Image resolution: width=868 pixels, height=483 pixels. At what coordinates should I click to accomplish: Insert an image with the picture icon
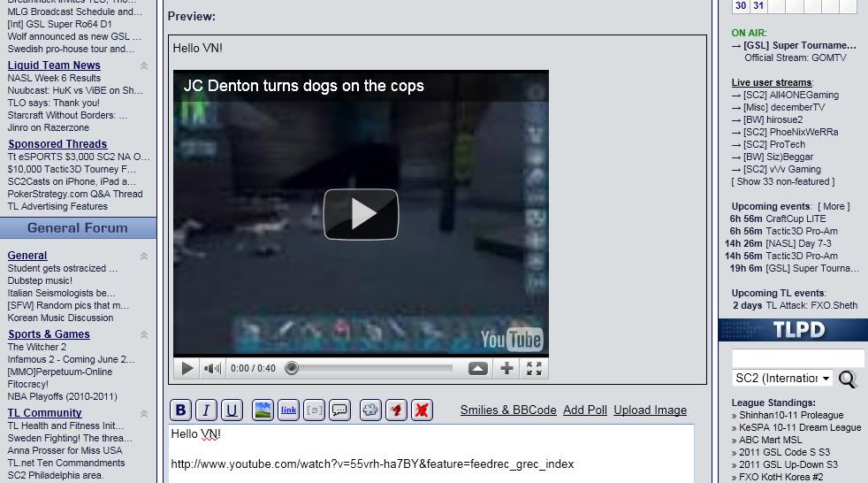(263, 410)
